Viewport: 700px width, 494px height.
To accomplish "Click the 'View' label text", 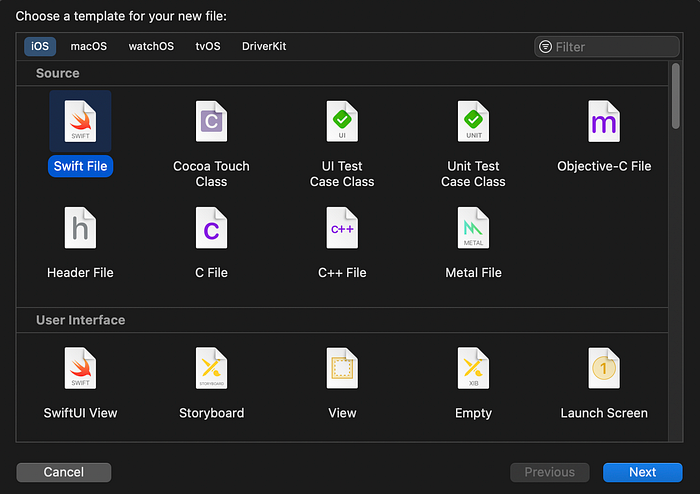I will [x=342, y=413].
